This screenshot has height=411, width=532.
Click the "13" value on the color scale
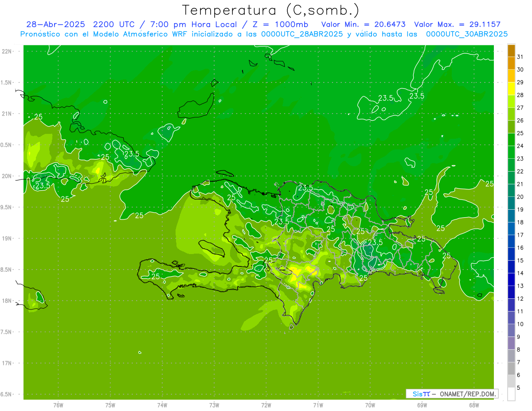(520, 286)
